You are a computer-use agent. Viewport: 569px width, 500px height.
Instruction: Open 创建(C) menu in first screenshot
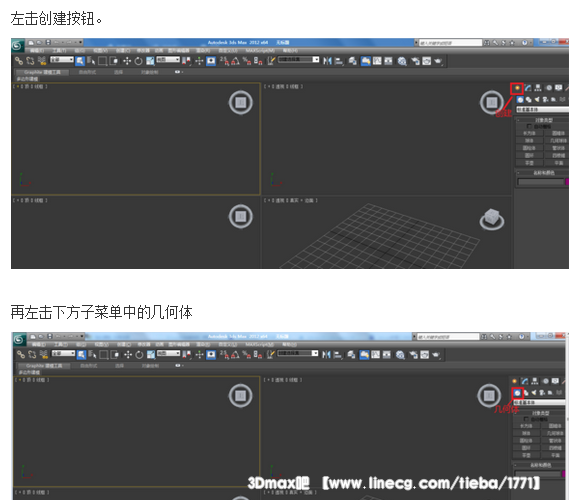coord(122,50)
